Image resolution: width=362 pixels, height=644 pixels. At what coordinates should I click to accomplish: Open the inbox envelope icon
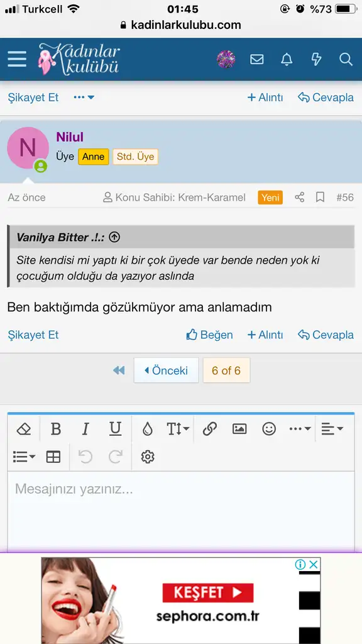[x=257, y=59]
